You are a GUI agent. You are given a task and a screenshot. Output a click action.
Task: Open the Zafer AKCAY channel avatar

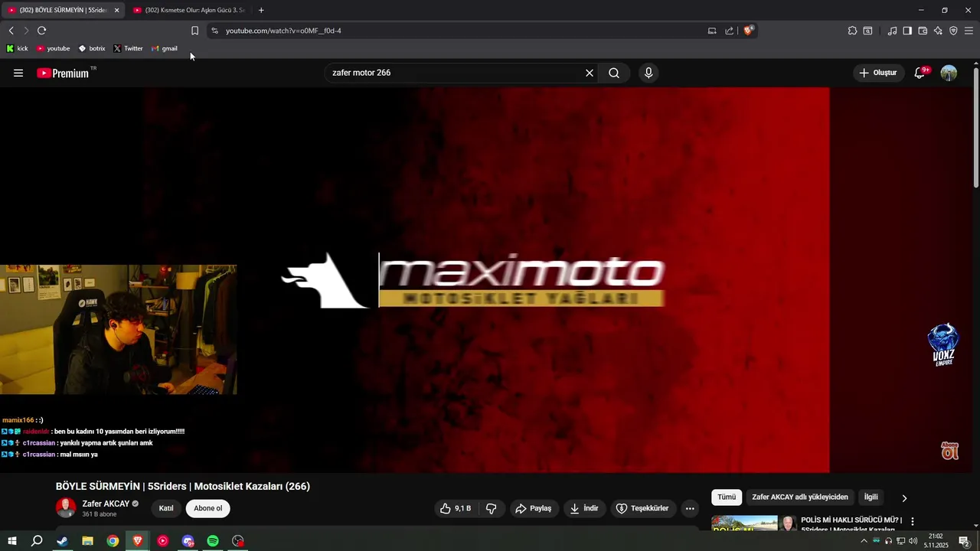coord(66,507)
